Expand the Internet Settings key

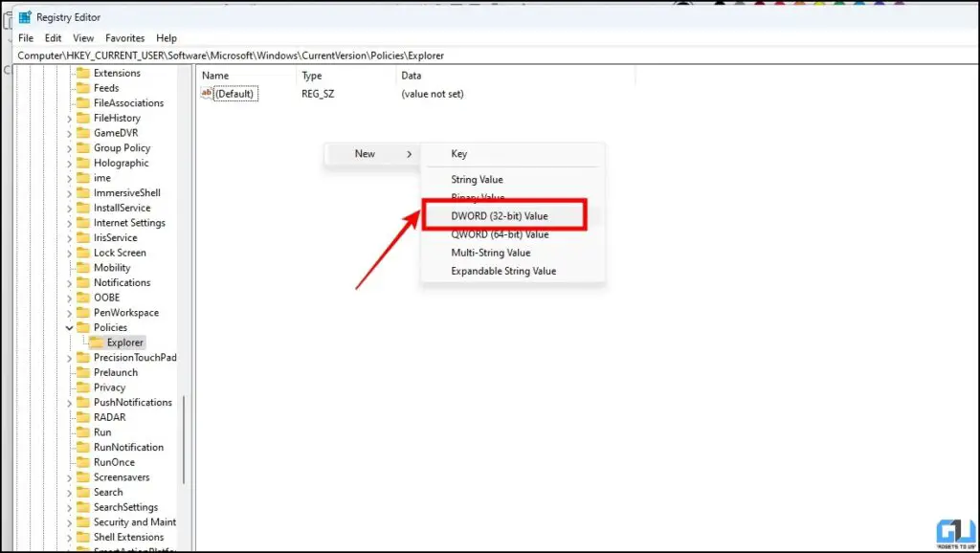coord(69,224)
